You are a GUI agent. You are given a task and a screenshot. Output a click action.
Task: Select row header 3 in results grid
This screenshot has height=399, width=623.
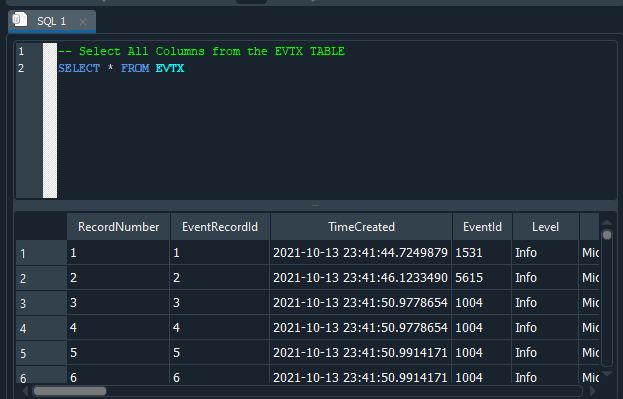tap(41, 303)
